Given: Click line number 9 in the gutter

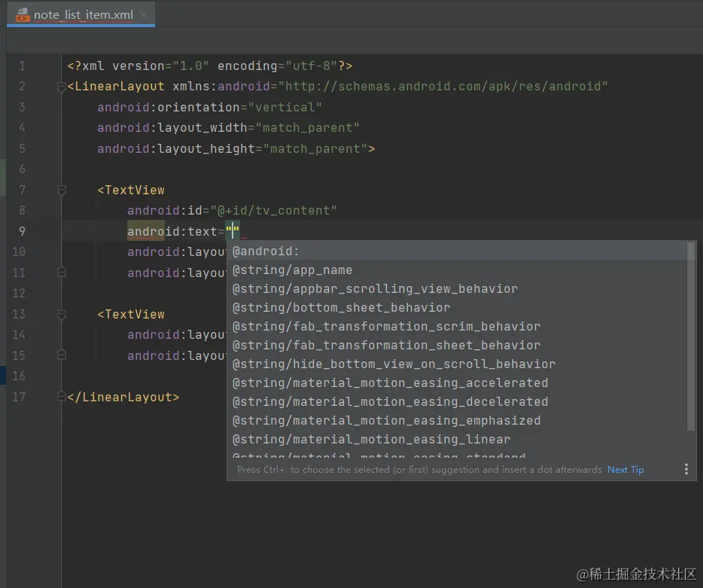Looking at the screenshot, I should (x=22, y=231).
